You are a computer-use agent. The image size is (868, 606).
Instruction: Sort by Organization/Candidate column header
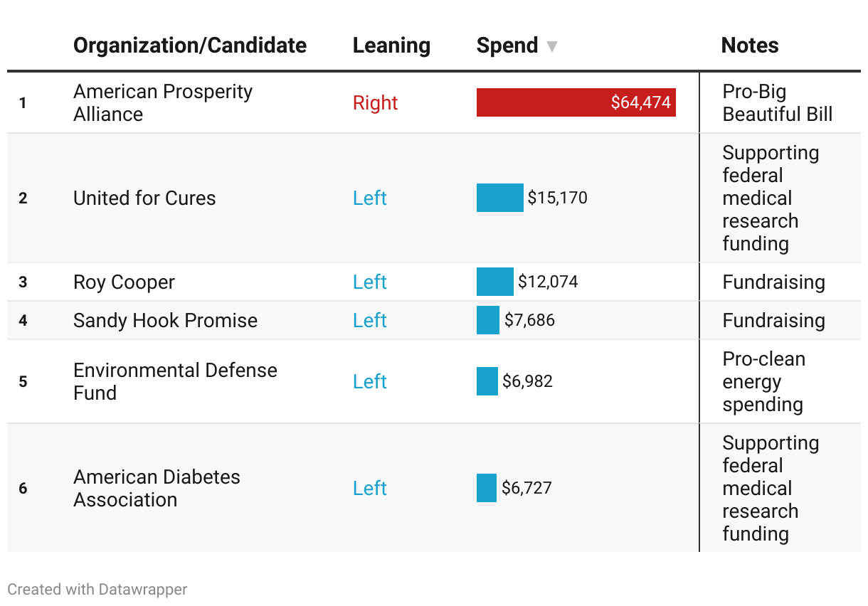coord(190,46)
